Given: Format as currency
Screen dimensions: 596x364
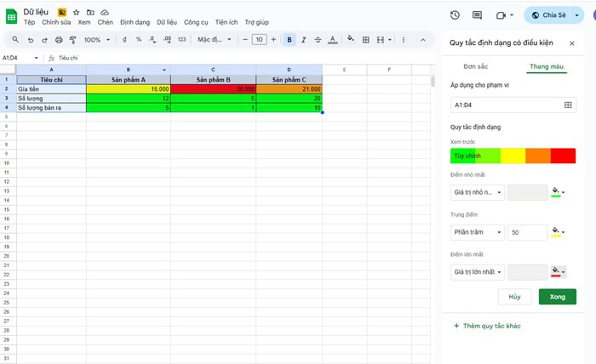Looking at the screenshot, I should point(124,39).
